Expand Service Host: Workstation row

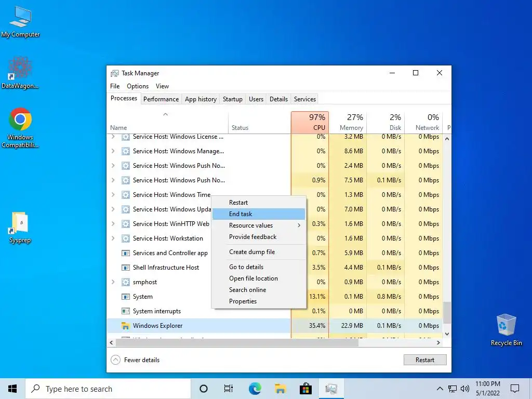click(x=113, y=238)
